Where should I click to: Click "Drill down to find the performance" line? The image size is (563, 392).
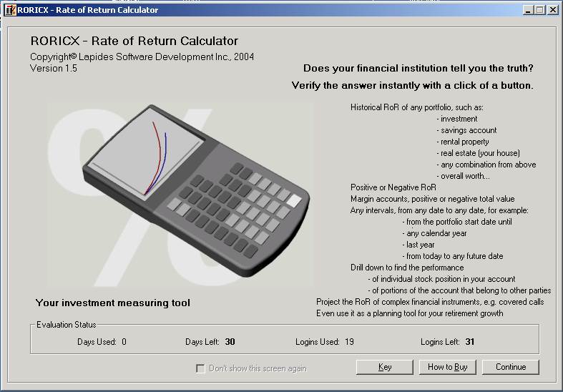click(407, 268)
